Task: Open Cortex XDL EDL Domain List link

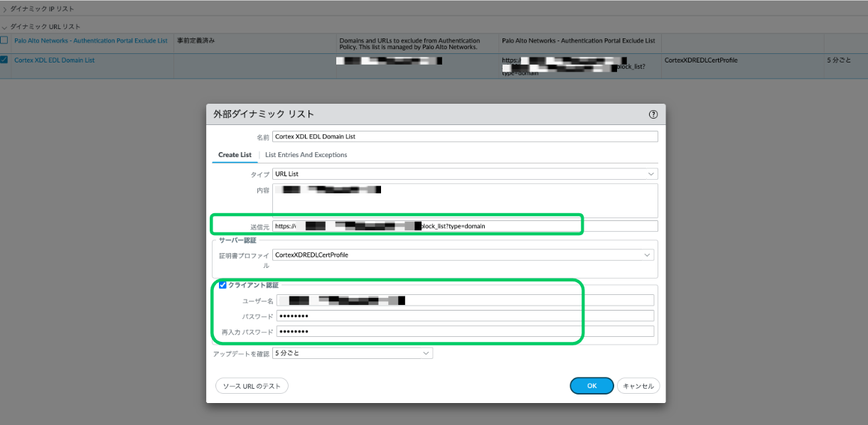Action: pos(54,60)
